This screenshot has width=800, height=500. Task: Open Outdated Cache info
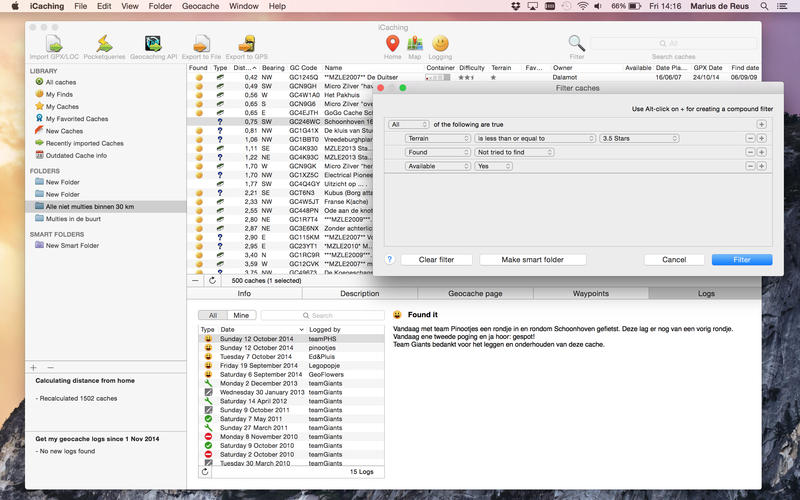76,156
